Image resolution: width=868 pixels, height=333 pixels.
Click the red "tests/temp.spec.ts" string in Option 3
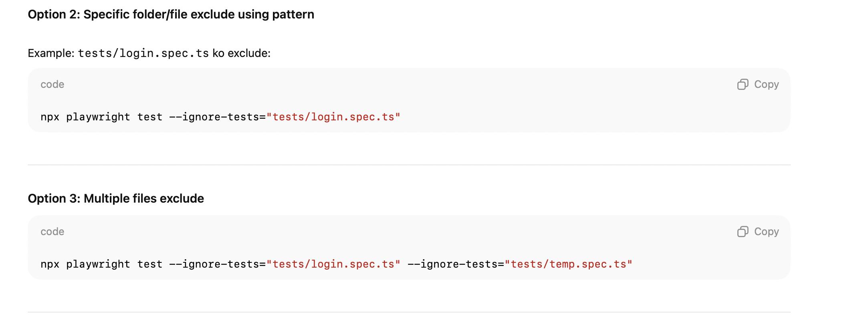click(568, 264)
